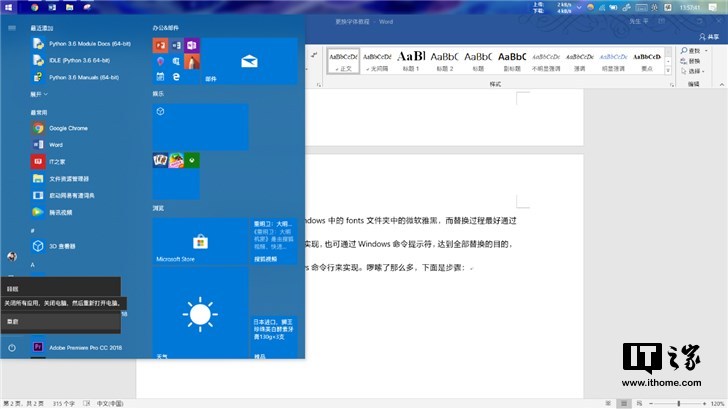Expand the Word styles gallery more arrow
Viewport: 728px width, 409px height.
[668, 71]
